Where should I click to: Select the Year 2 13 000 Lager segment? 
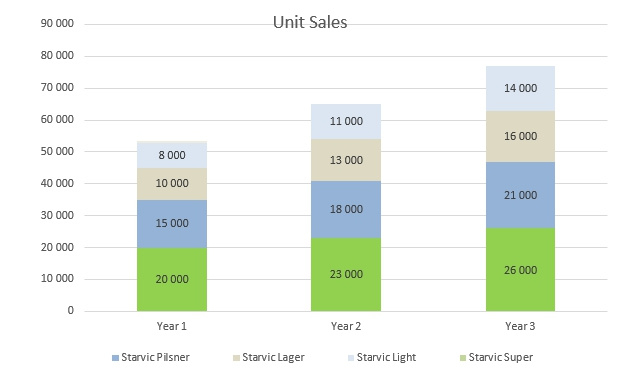346,160
